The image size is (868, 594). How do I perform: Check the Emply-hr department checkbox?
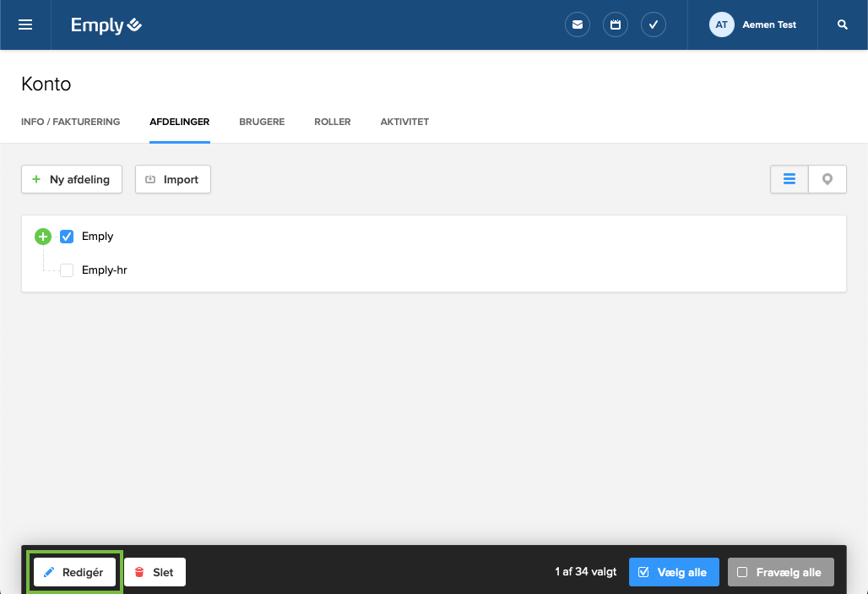click(68, 270)
